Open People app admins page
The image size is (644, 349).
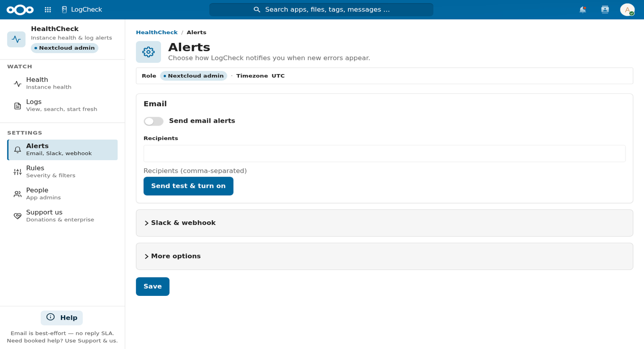click(x=62, y=194)
